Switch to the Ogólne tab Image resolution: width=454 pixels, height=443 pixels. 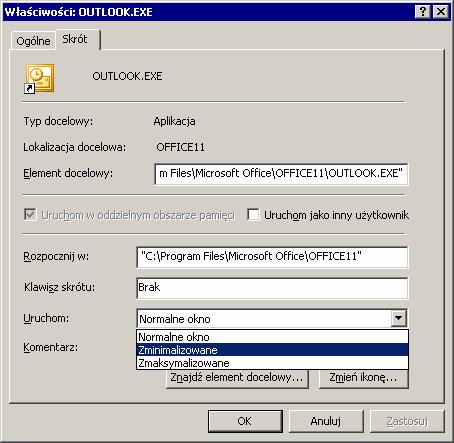pos(33,41)
